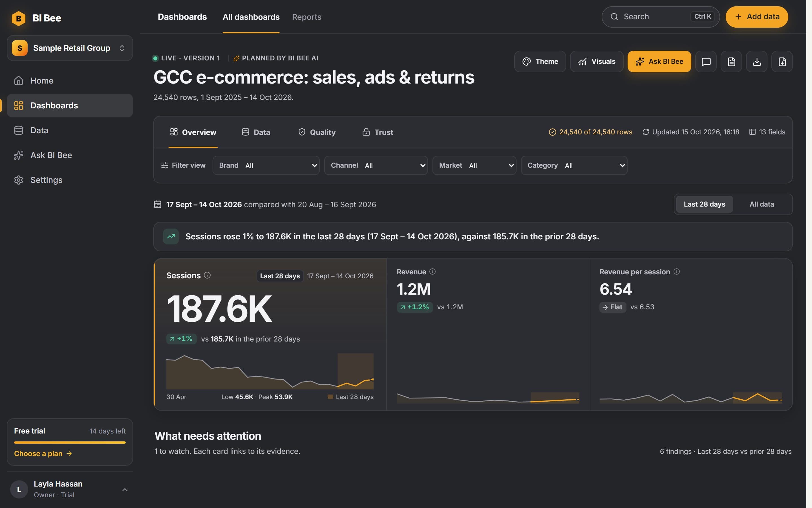
Task: Open the Visuals button
Action: [597, 62]
